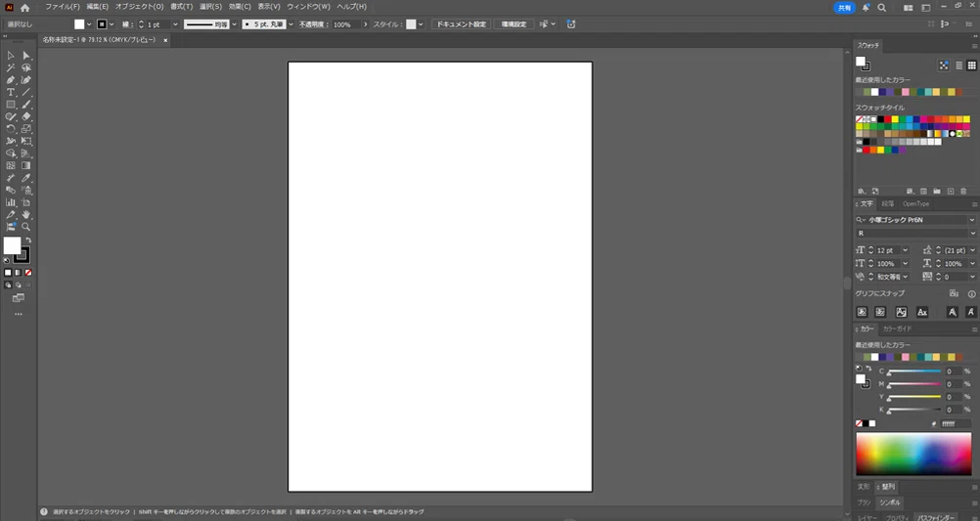Choose the pink recent color in Swatches panel
The image size is (980, 521).
point(905,92)
